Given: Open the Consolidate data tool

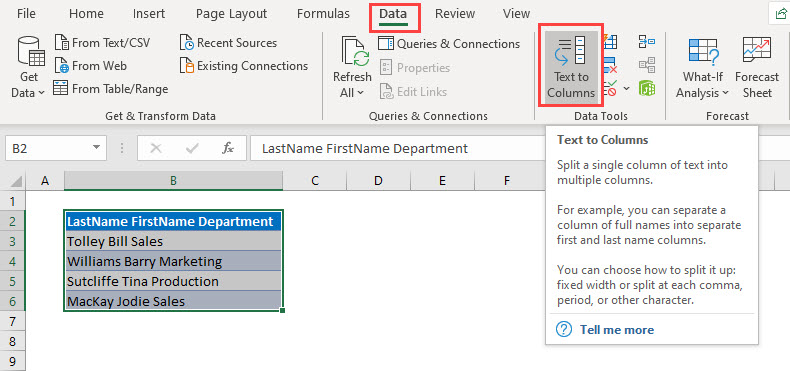Looking at the screenshot, I should [646, 41].
